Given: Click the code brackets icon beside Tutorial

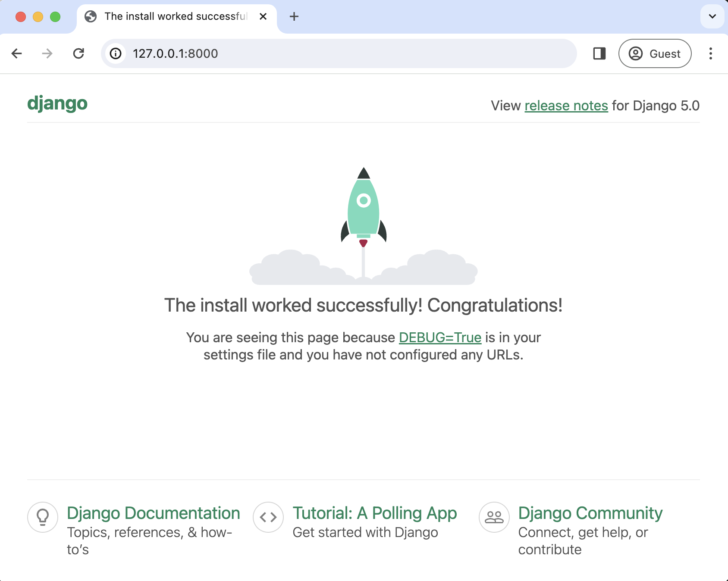Looking at the screenshot, I should 268,517.
